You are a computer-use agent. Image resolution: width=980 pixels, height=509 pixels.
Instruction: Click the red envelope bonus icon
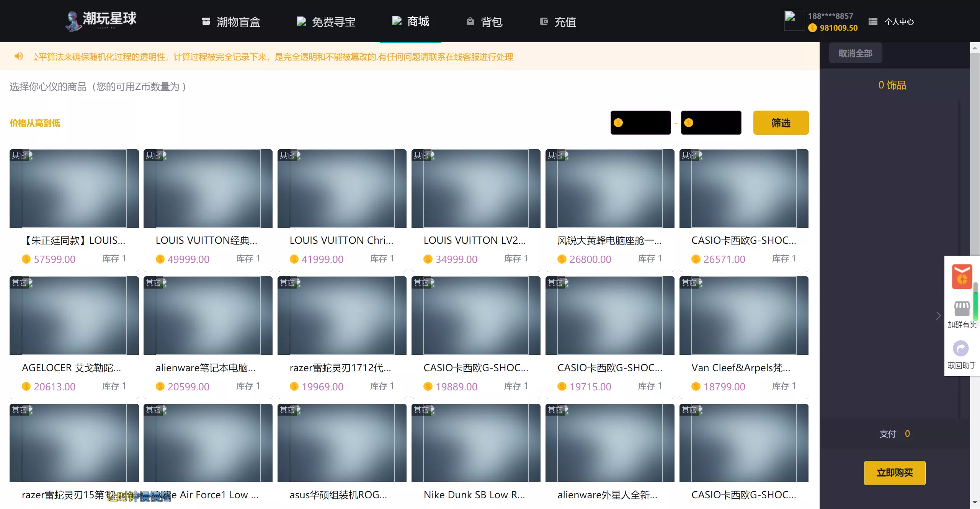[962, 276]
